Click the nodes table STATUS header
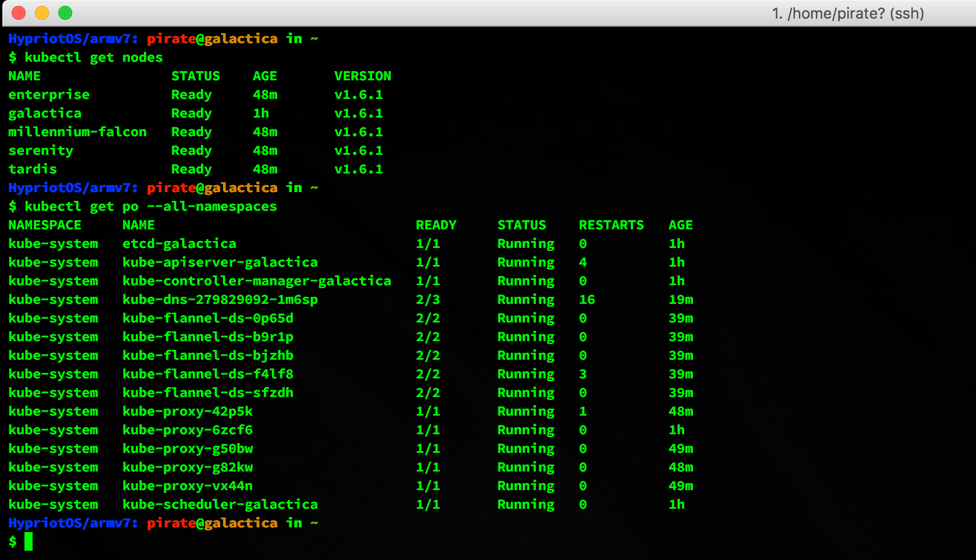 tap(196, 76)
